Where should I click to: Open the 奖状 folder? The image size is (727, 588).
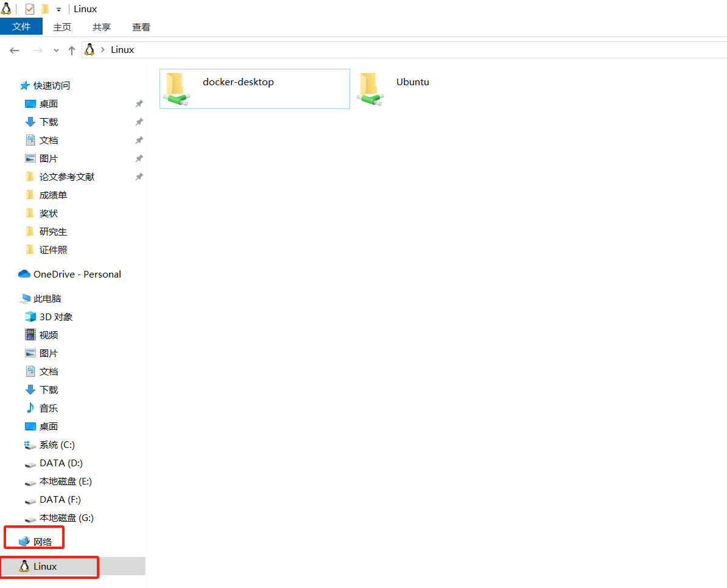point(42,214)
